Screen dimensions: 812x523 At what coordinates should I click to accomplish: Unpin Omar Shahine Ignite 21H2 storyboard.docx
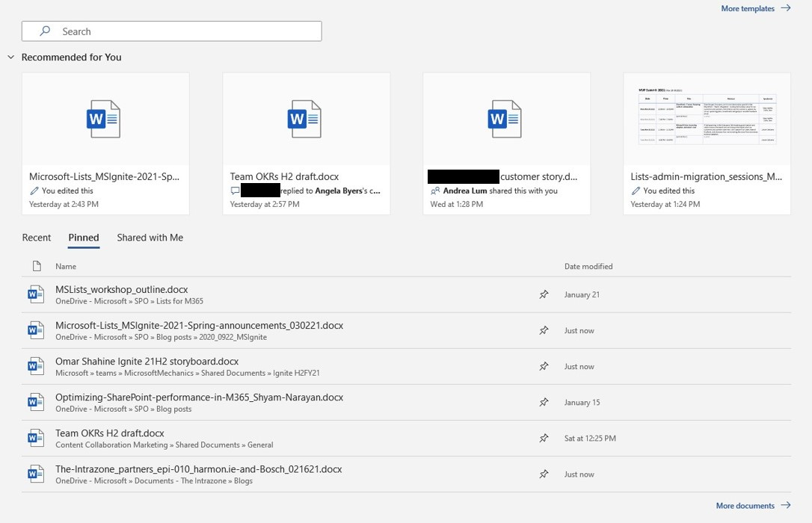[x=544, y=366]
